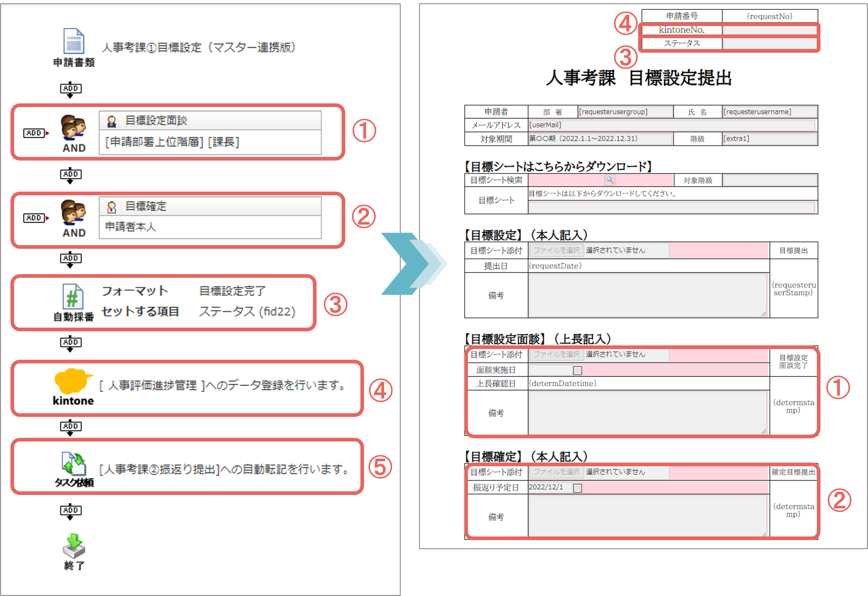Click ステータス (fid22) setting text
This screenshot has height=596, width=868.
pyautogui.click(x=247, y=311)
